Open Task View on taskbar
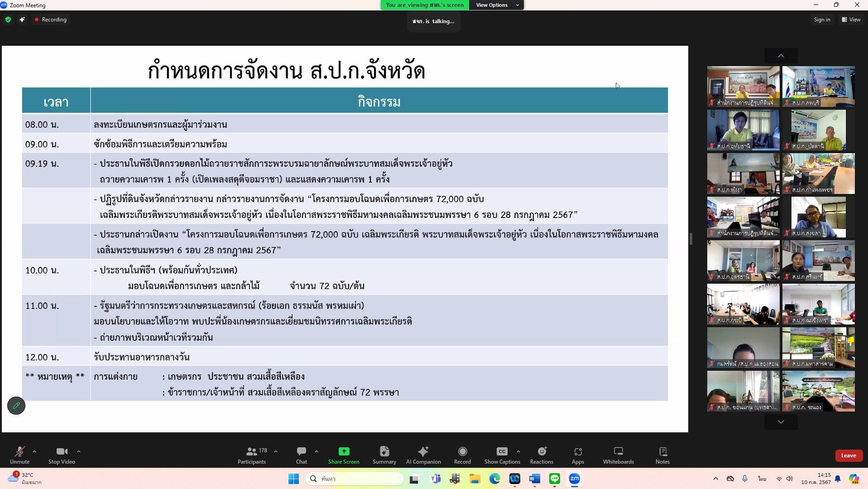The image size is (868, 489). pos(414,479)
